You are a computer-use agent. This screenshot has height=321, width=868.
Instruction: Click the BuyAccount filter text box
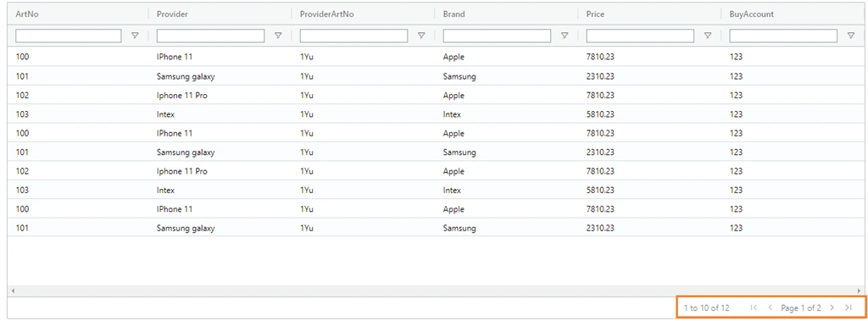[x=783, y=36]
